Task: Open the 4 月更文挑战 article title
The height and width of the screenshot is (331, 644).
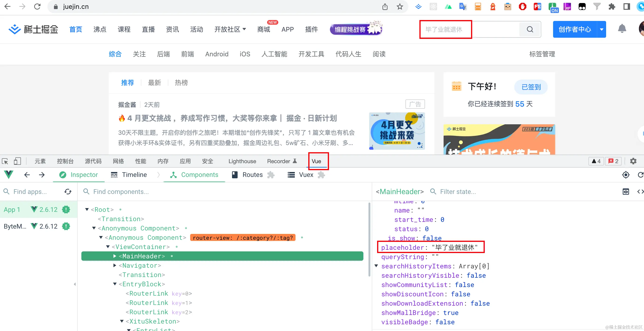Action: point(228,118)
